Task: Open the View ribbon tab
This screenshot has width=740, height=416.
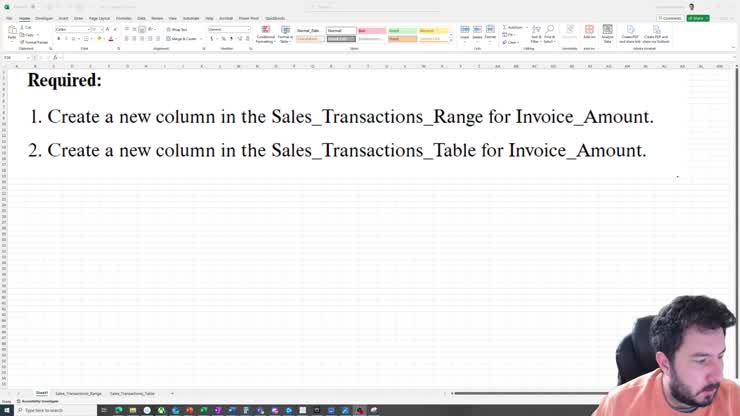Action: (x=173, y=18)
